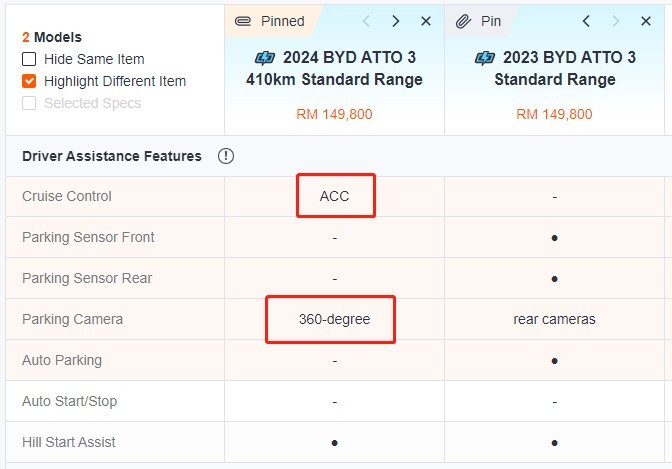Image resolution: width=672 pixels, height=469 pixels.
Task: Remove the 2024 BYD ATTO 3 column
Action: point(426,21)
